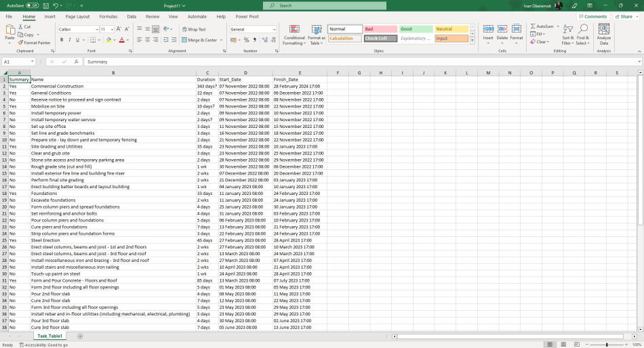Switch to the Formulas tab
644x348 pixels.
(x=108, y=17)
